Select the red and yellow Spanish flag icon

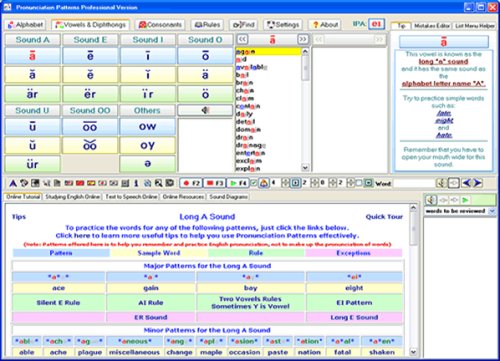[x=91, y=183]
